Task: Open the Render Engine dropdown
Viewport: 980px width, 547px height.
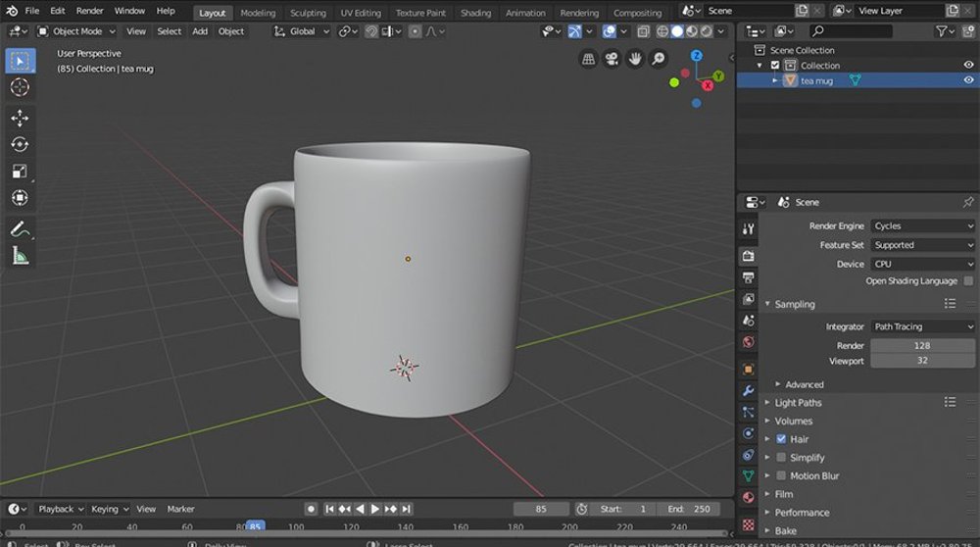Action: point(922,226)
